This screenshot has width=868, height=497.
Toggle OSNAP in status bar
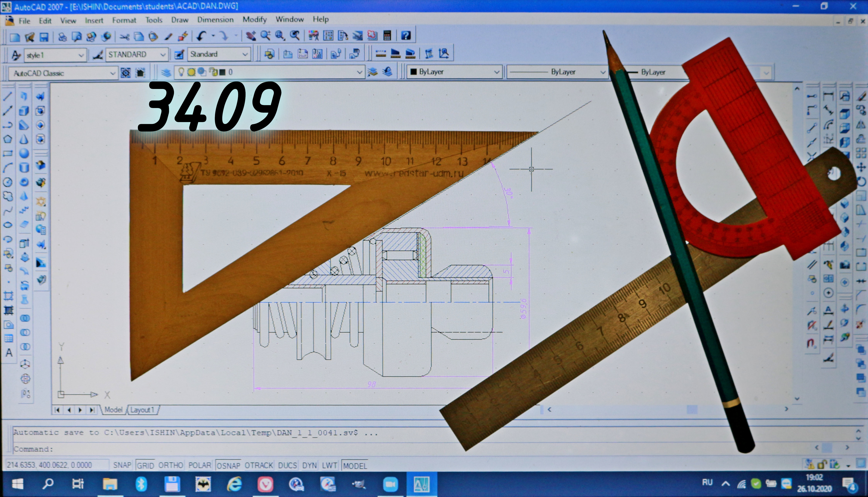tap(228, 466)
